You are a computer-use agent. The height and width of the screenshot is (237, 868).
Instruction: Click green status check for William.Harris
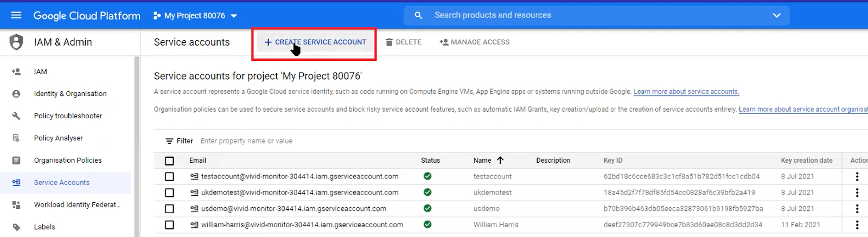point(427,225)
